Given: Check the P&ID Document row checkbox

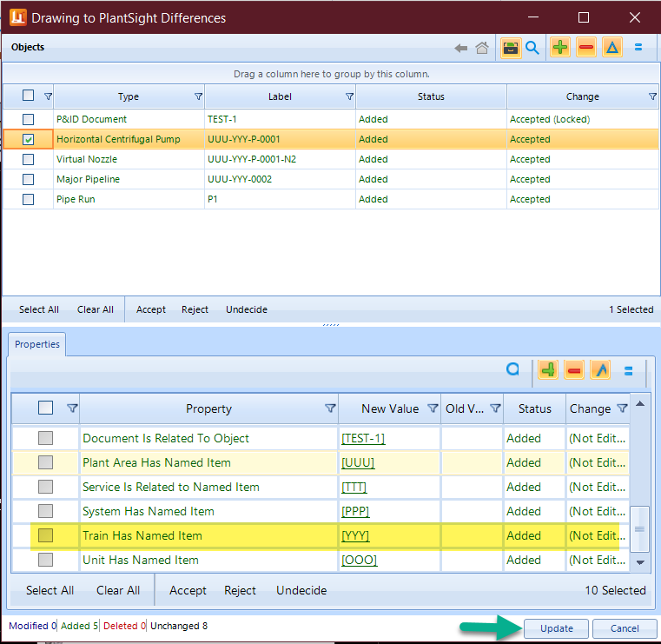Looking at the screenshot, I should tap(29, 119).
